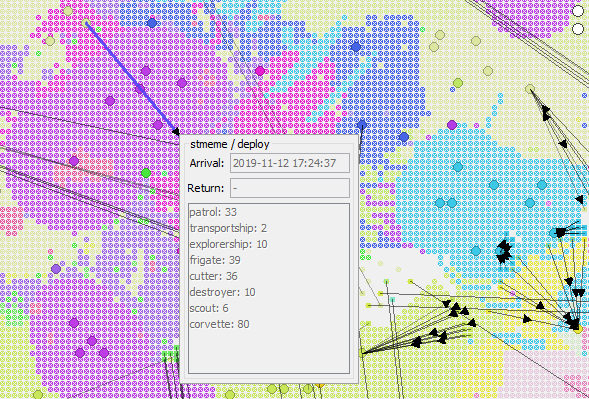Viewport: 589px width, 399px height.
Task: Choose the "corvette: 80" entry
Action: click(x=219, y=324)
